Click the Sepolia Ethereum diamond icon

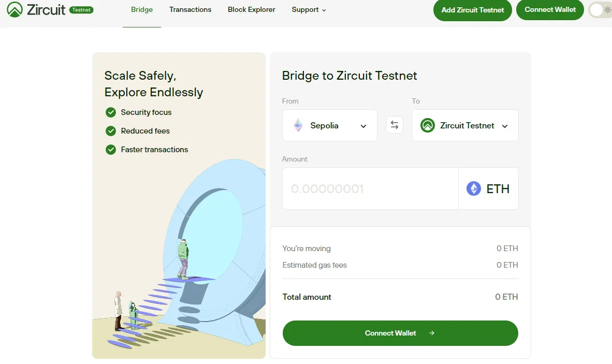pos(298,125)
